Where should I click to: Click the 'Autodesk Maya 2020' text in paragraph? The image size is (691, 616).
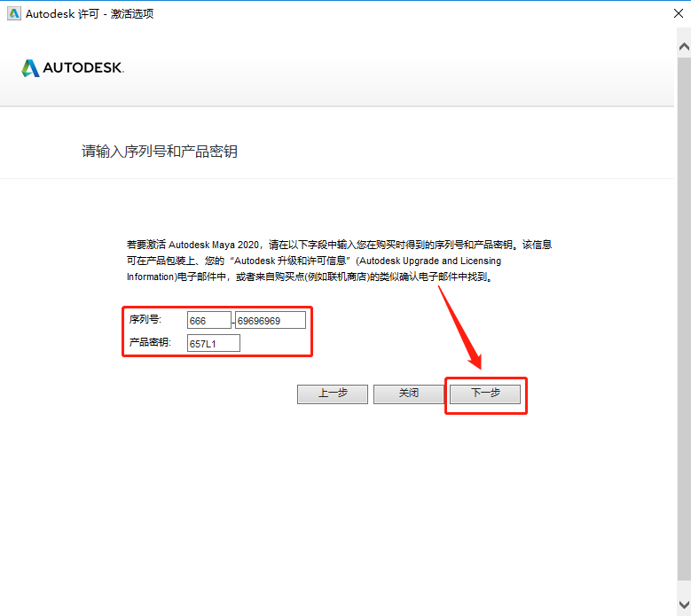pos(214,245)
